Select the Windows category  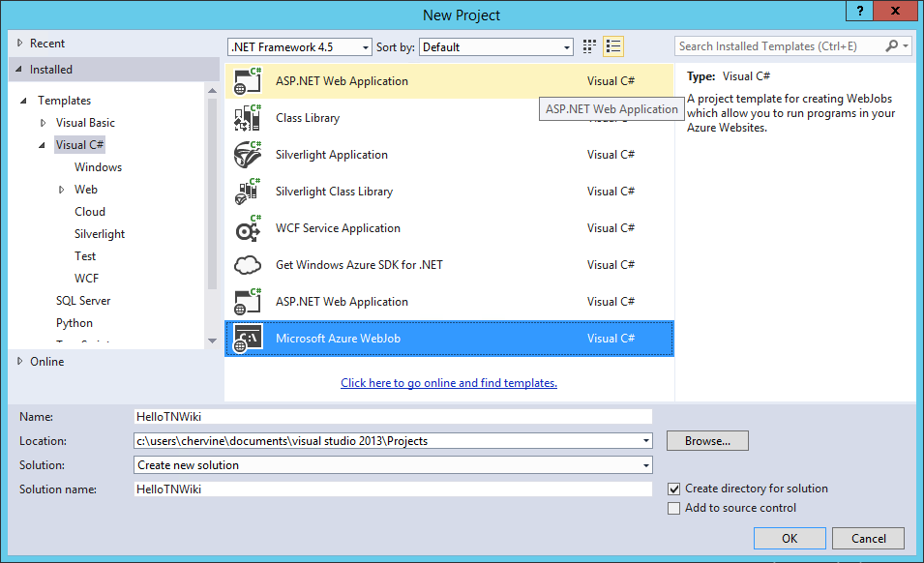(x=98, y=167)
